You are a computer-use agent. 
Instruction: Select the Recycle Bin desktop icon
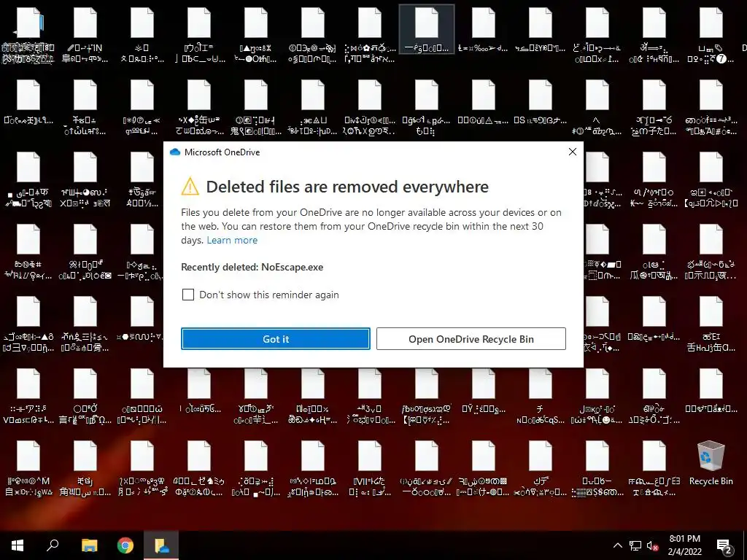pyautogui.click(x=711, y=463)
